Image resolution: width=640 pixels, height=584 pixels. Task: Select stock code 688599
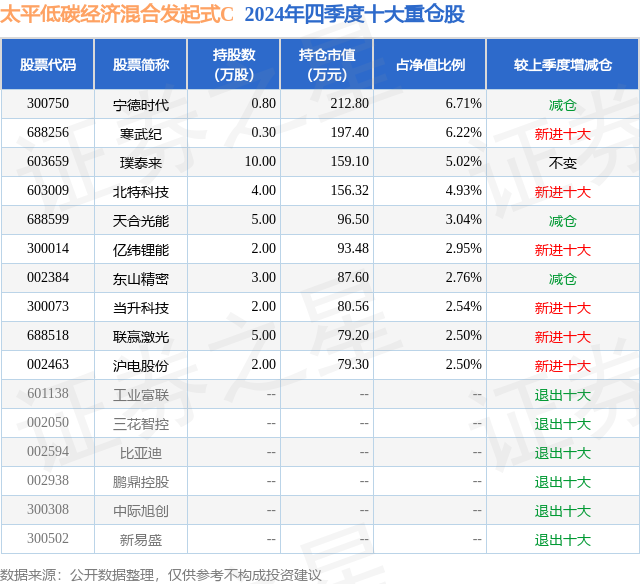(48, 219)
